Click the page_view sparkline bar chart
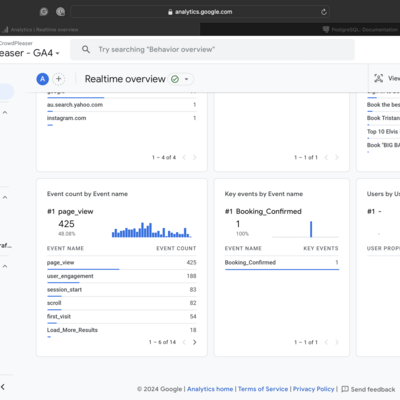 pyautogui.click(x=152, y=230)
